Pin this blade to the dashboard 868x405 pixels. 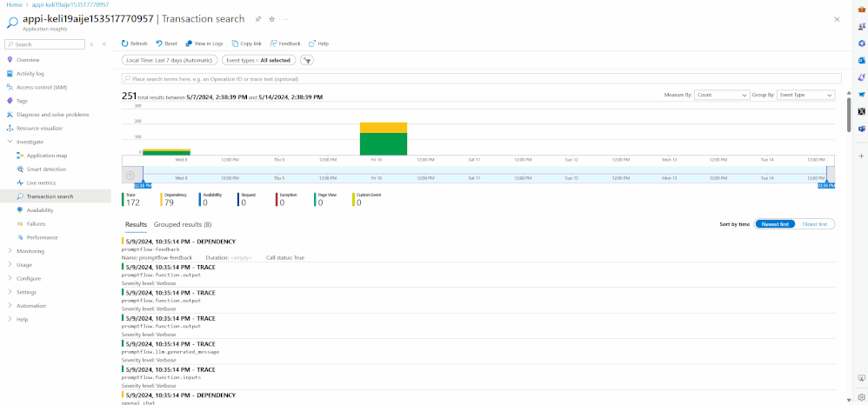[x=258, y=19]
